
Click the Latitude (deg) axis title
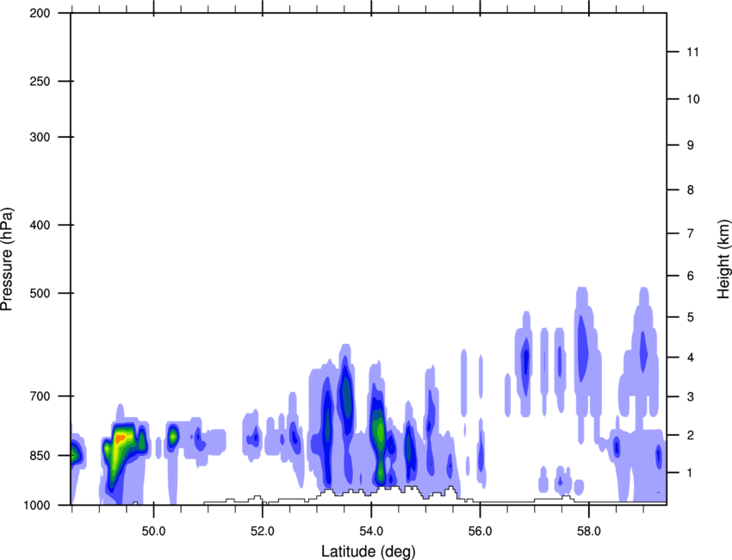(369, 551)
